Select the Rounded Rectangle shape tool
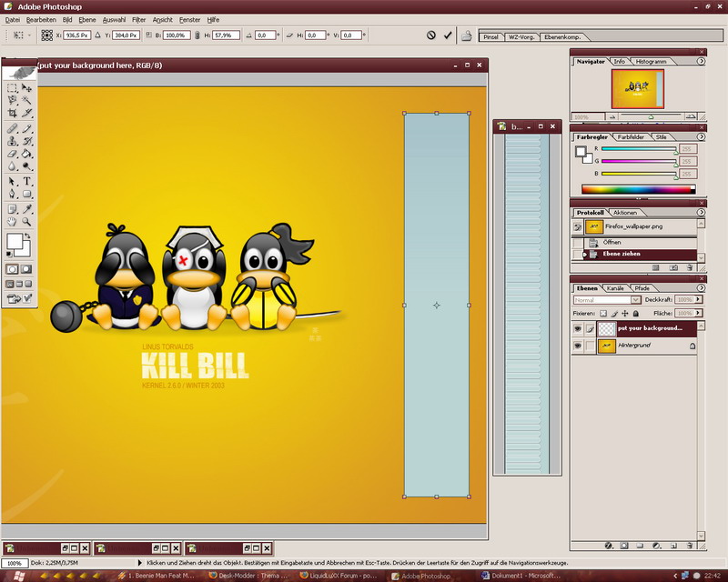 click(27, 194)
